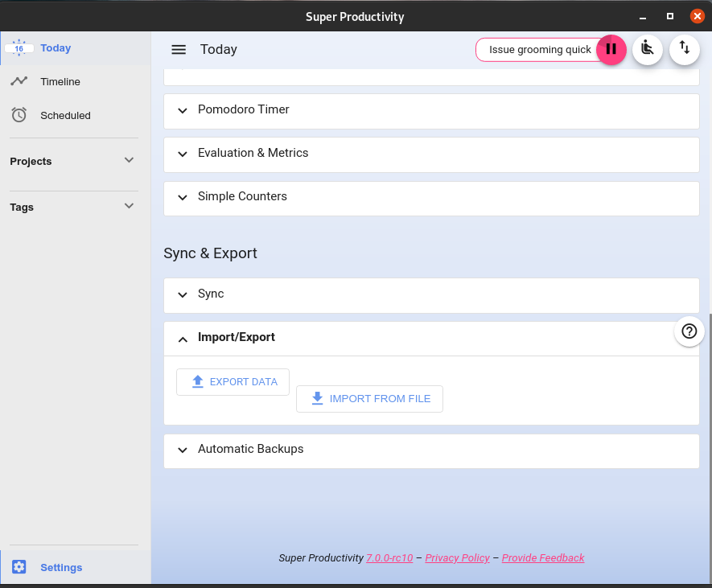
Task: Click the 'Issue grooming quick' current task pill
Action: pyautogui.click(x=538, y=50)
